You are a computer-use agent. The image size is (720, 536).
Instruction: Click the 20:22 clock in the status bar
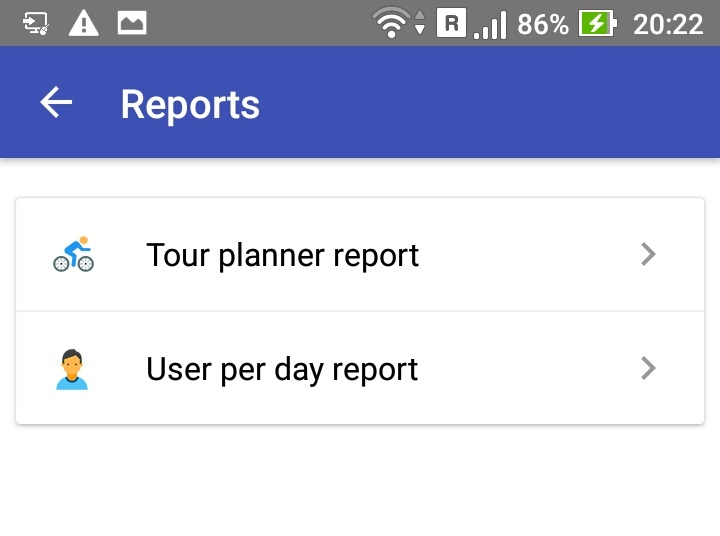[x=668, y=24]
